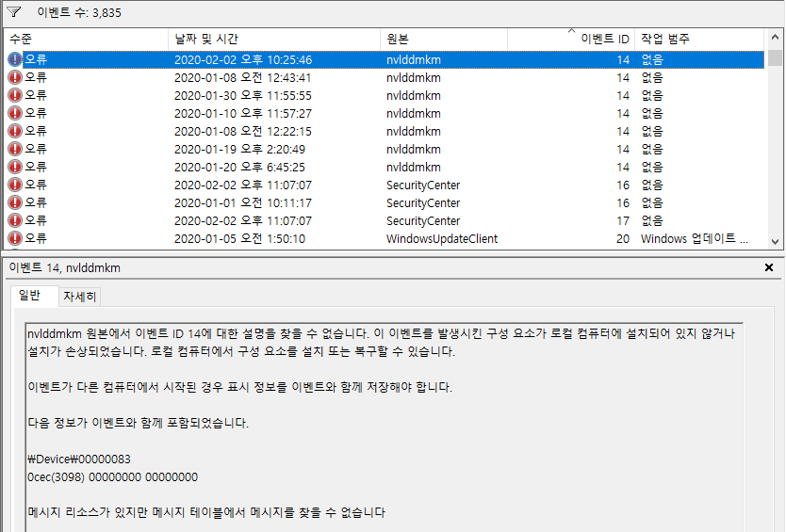Select the 2020-01-19 오후 2:20:49 event timestamp

coord(239,150)
